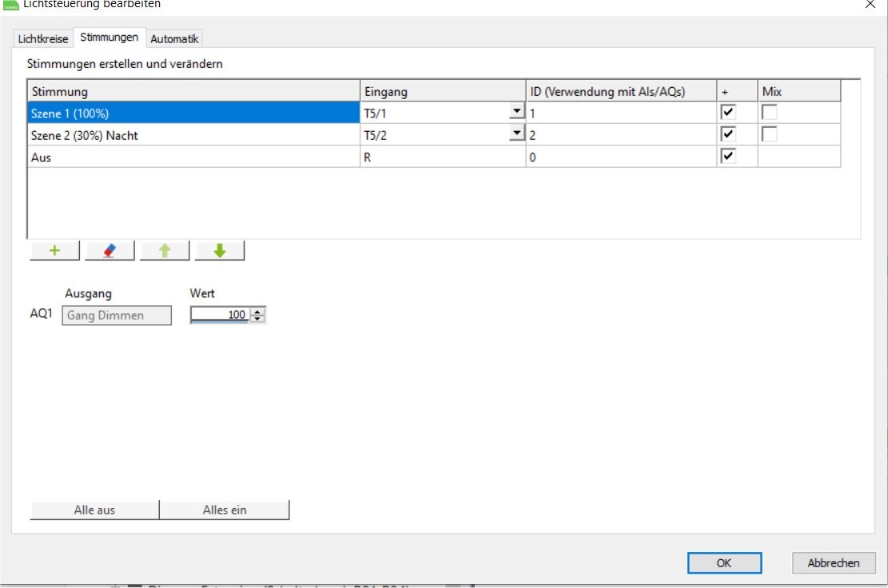Delete the selected Stimmung with the eraser icon
888x588 pixels.
click(110, 250)
